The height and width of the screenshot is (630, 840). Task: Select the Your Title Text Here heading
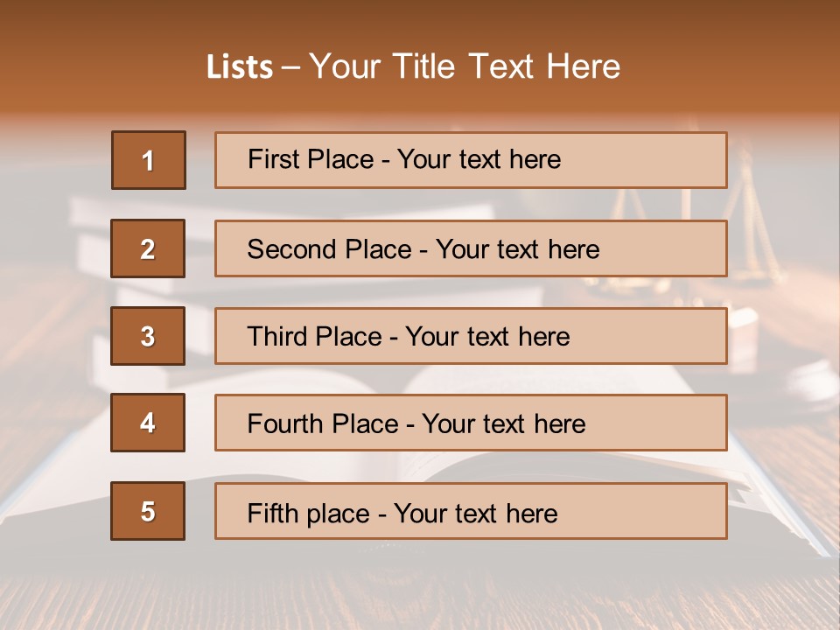(465, 67)
